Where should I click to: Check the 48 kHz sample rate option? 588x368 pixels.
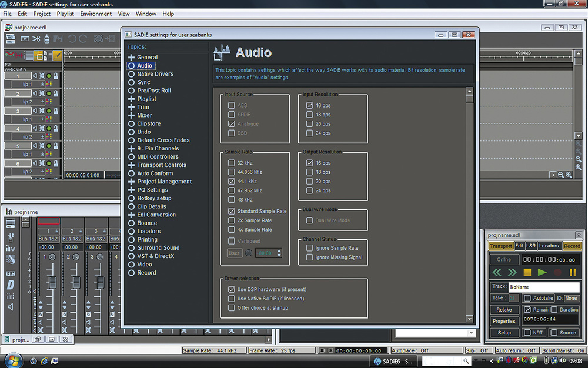(x=232, y=200)
